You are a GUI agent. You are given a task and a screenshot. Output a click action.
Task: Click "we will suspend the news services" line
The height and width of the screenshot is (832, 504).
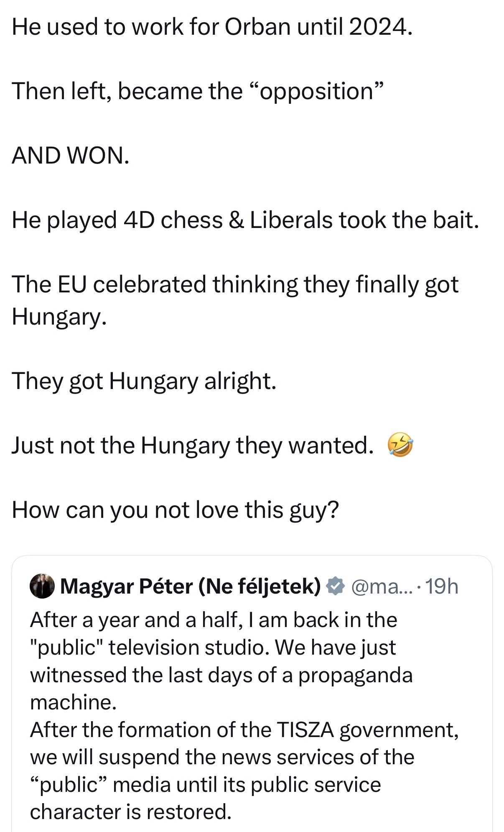(222, 757)
